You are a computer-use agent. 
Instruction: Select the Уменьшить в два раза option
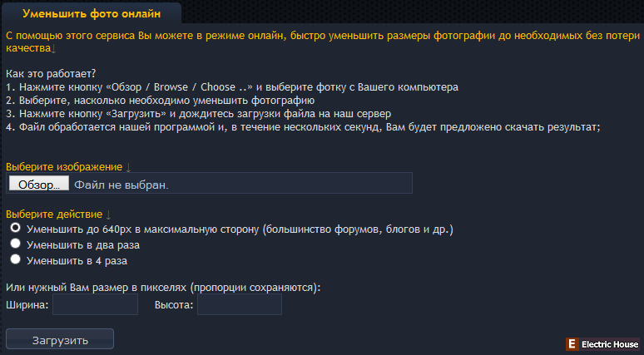tap(16, 244)
